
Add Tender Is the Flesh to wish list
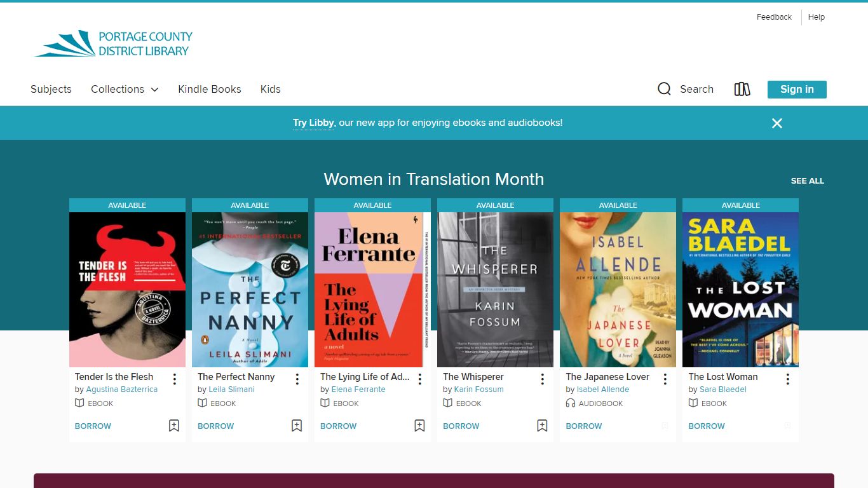click(174, 426)
